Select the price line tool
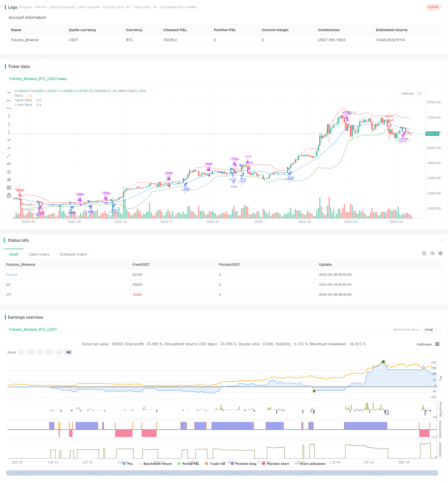448x483 pixels. [9, 164]
